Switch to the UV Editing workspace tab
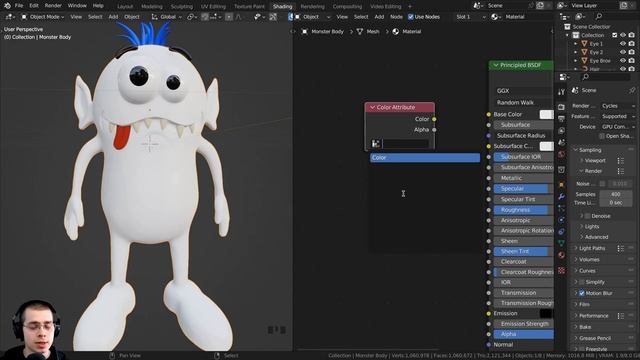This screenshot has width=640, height=360. click(x=213, y=7)
